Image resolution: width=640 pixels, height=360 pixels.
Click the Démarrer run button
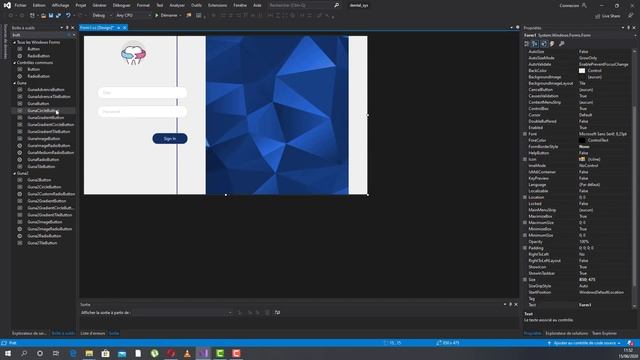169,16
